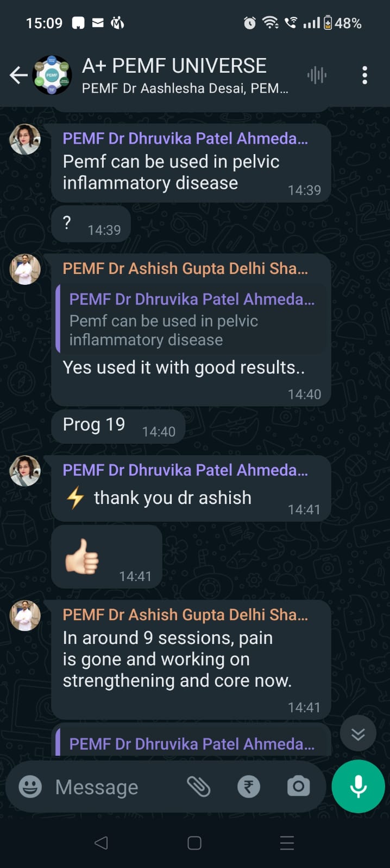Go back using the arrow icon

(x=18, y=75)
